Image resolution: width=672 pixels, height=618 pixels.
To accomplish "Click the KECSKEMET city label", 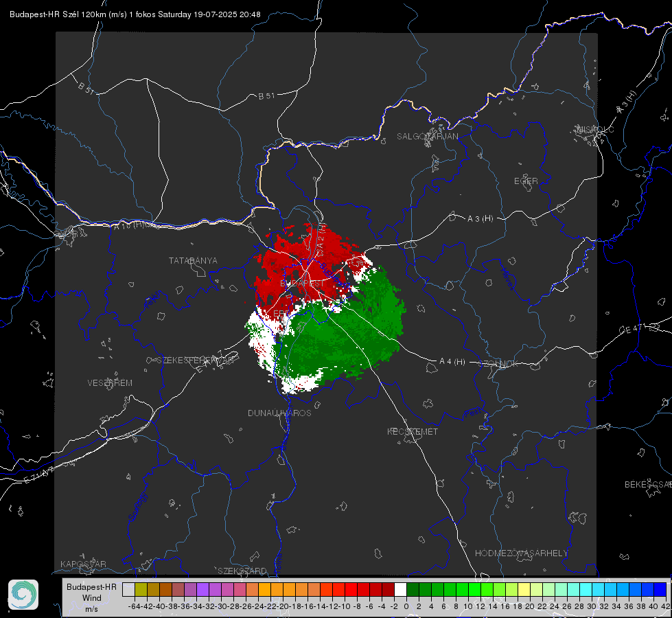I will [x=413, y=431].
